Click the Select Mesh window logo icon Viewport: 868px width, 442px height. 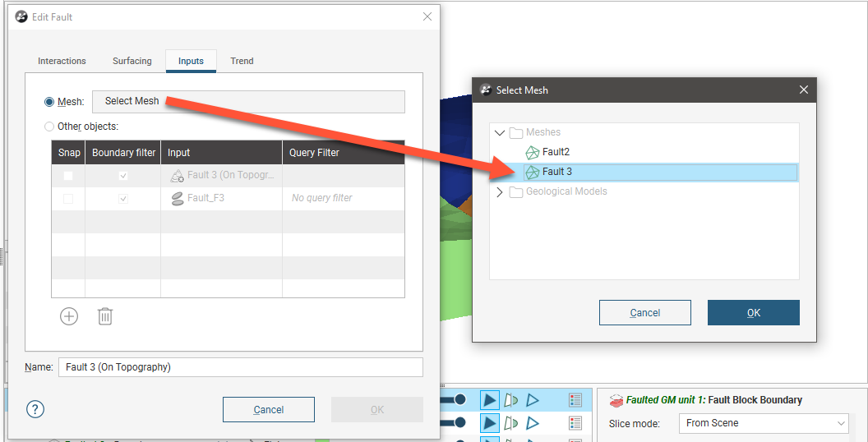pos(486,90)
